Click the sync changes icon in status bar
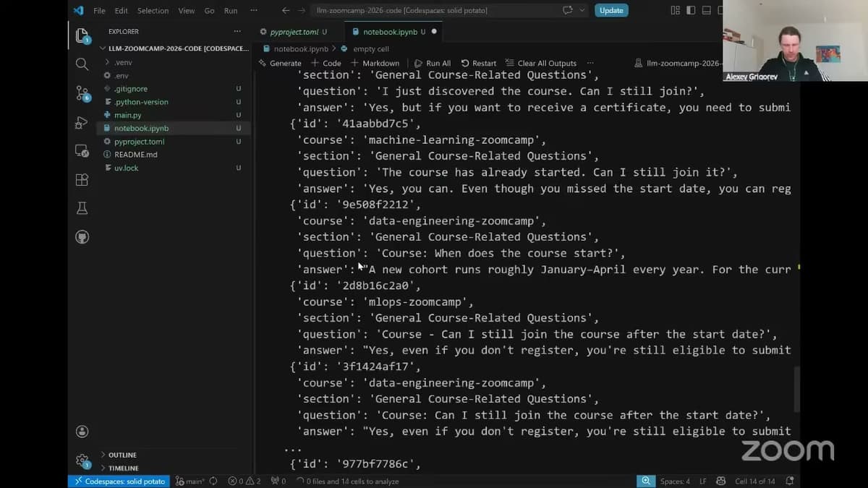The image size is (868, 488). point(213,481)
